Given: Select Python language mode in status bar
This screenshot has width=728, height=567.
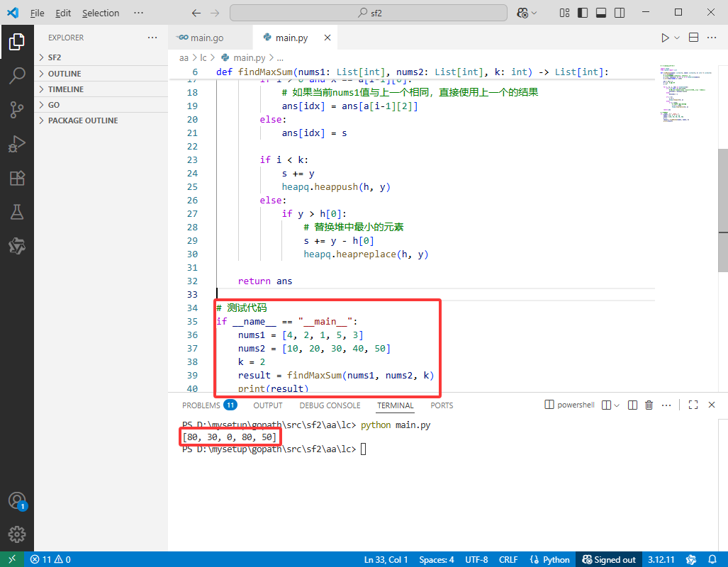Looking at the screenshot, I should pos(550,560).
